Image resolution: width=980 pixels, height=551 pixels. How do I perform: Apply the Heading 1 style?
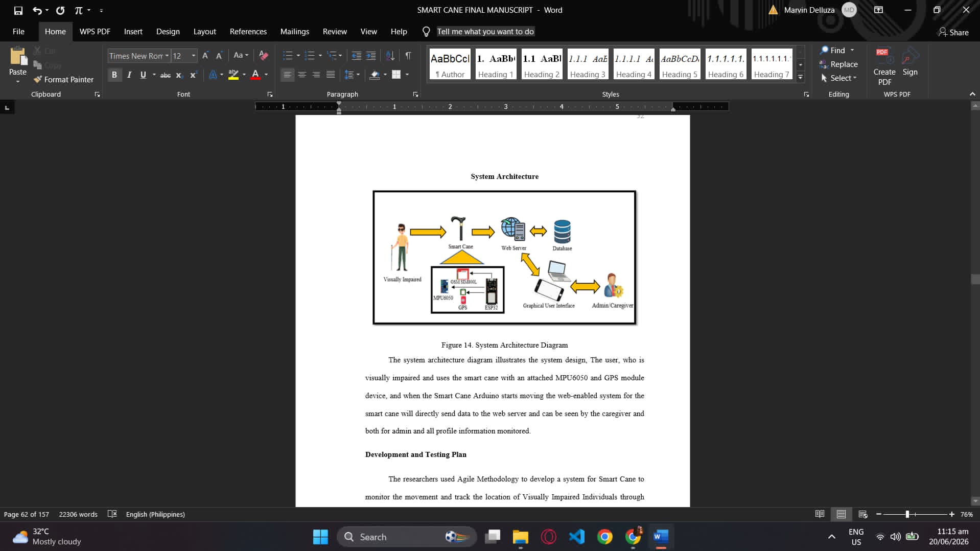496,64
